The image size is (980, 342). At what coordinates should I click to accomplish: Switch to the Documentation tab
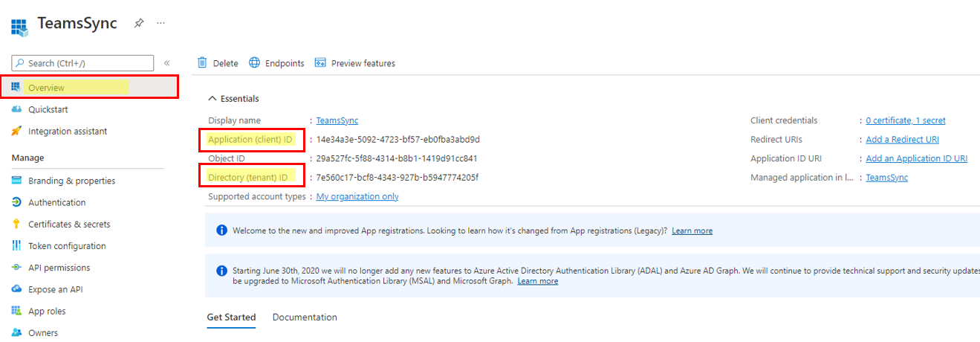(x=305, y=317)
